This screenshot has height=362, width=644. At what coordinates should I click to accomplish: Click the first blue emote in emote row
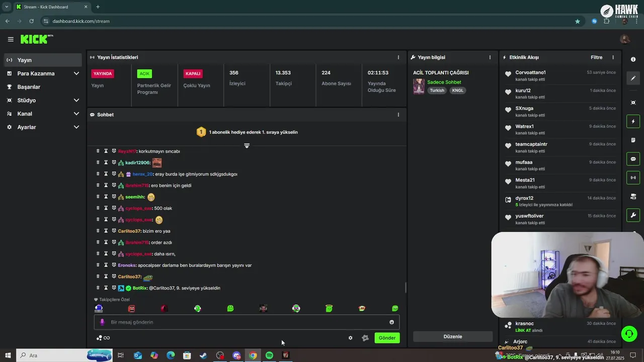[99, 308]
